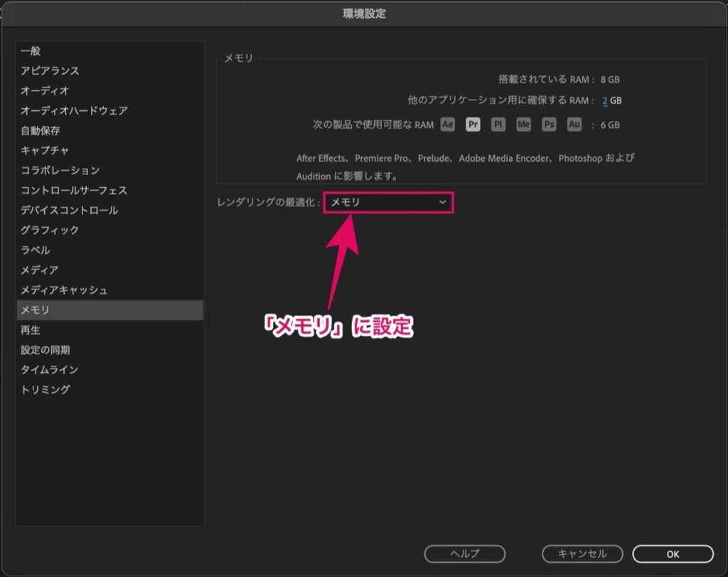Confirm settings with OK button
This screenshot has height=577, width=728.
coord(673,554)
